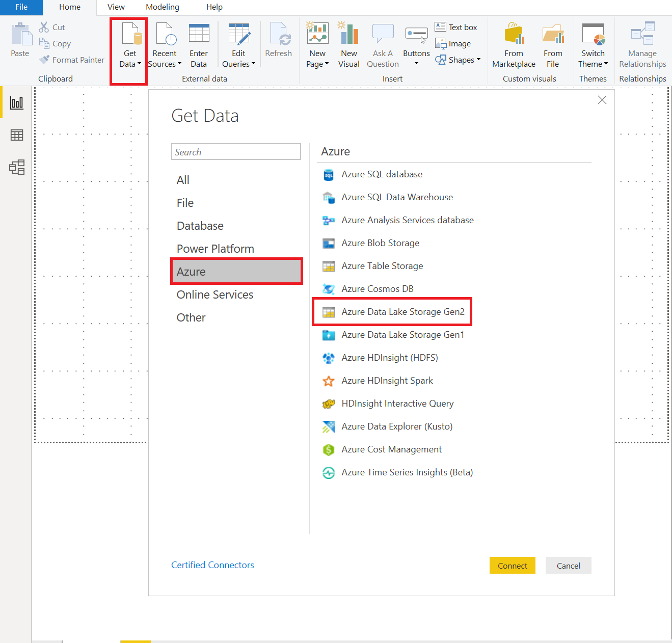Click the Manage Relationships icon
The height and width of the screenshot is (643, 672).
[x=642, y=33]
